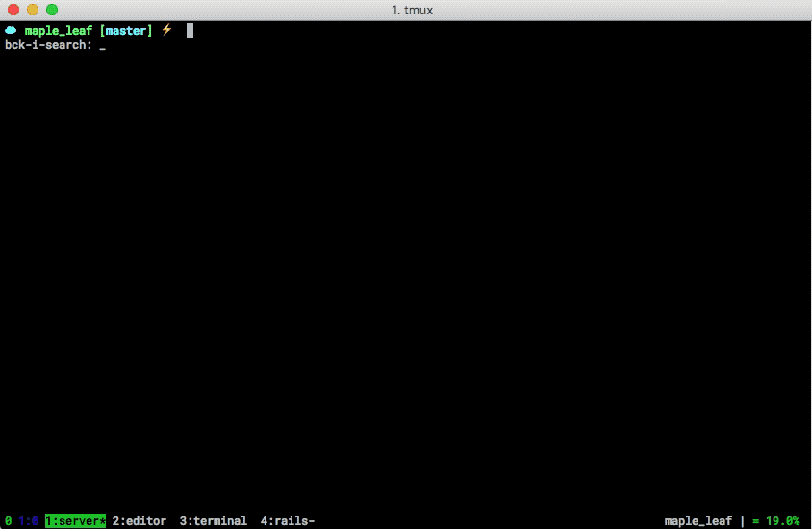Switch to the 4:rails tmux window
This screenshot has width=812, height=529.
(x=288, y=520)
